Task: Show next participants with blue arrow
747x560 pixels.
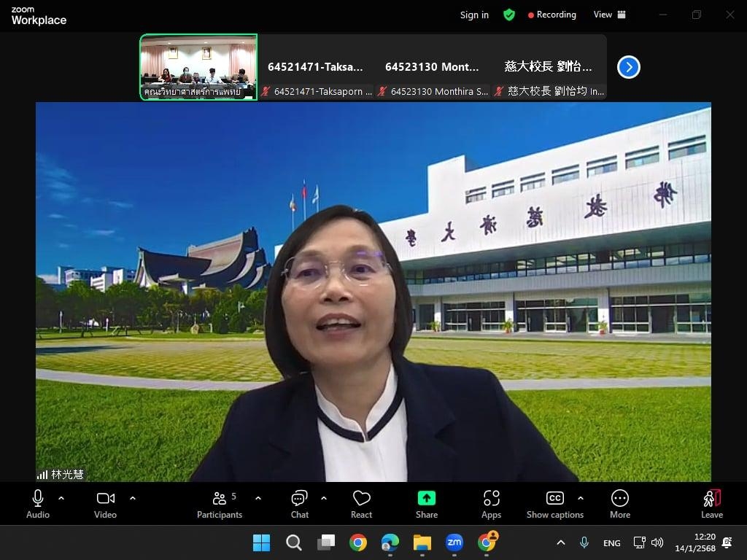Action: [628, 67]
